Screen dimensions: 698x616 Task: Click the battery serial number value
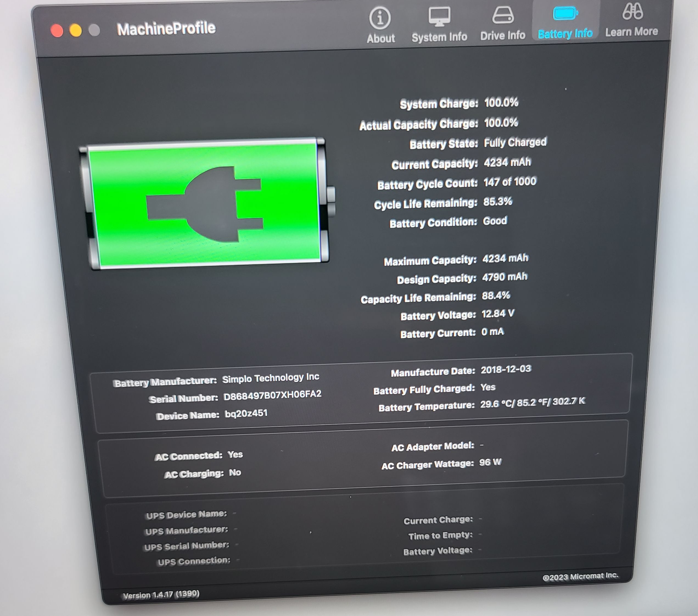point(272,395)
